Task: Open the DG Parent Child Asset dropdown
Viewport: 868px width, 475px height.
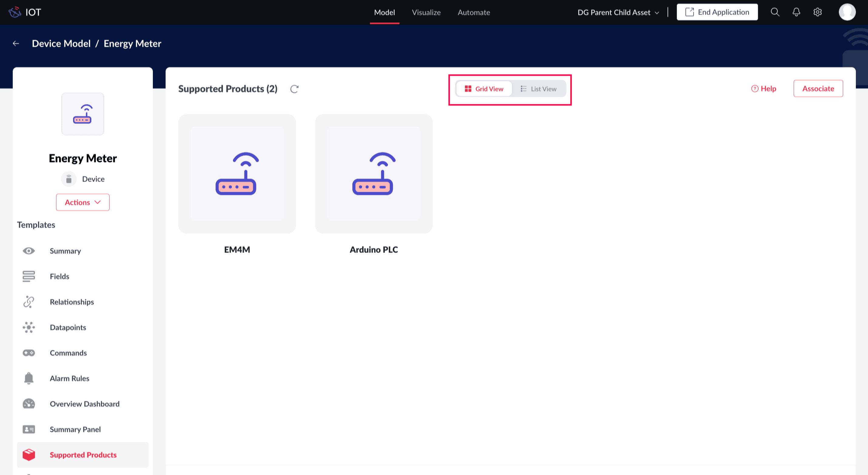Action: point(618,12)
